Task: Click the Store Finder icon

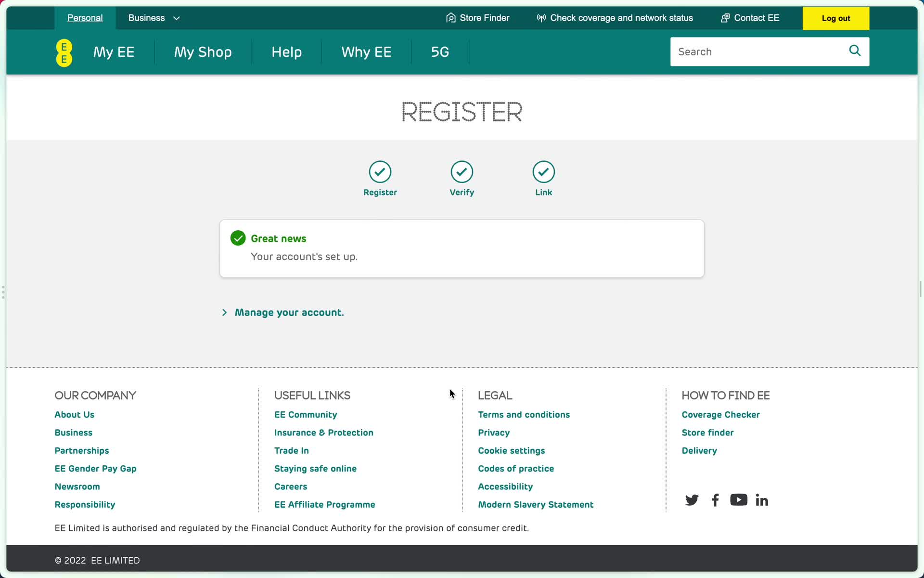Action: [x=450, y=18]
